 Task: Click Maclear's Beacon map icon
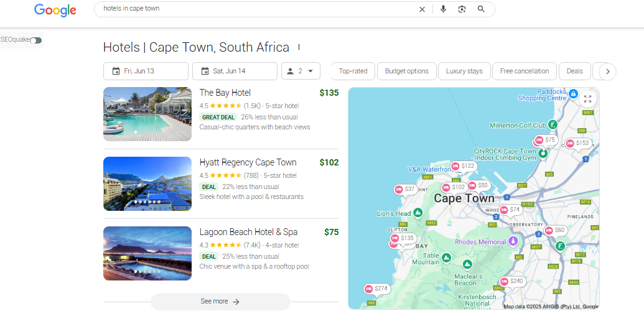pyautogui.click(x=467, y=264)
